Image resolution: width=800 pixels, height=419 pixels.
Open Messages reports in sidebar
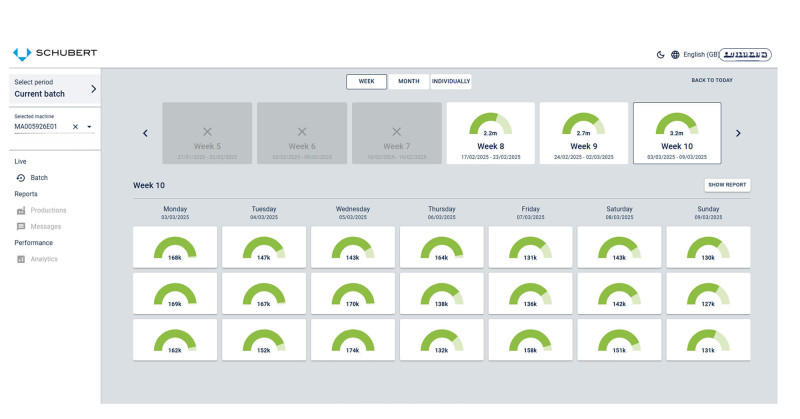[x=45, y=226]
